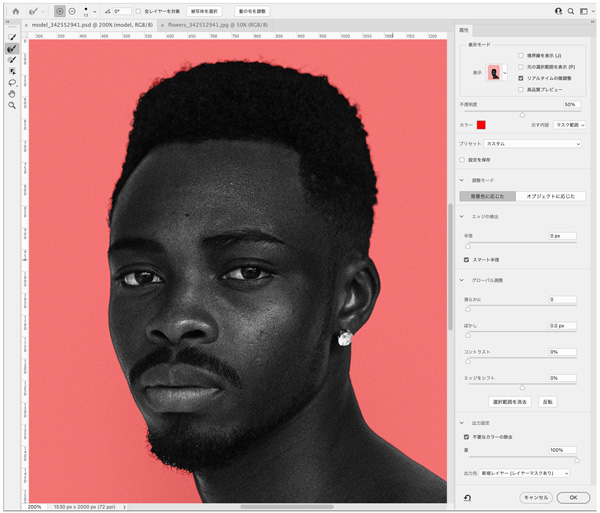Choose 背景色に応じた refine mode

[488, 196]
